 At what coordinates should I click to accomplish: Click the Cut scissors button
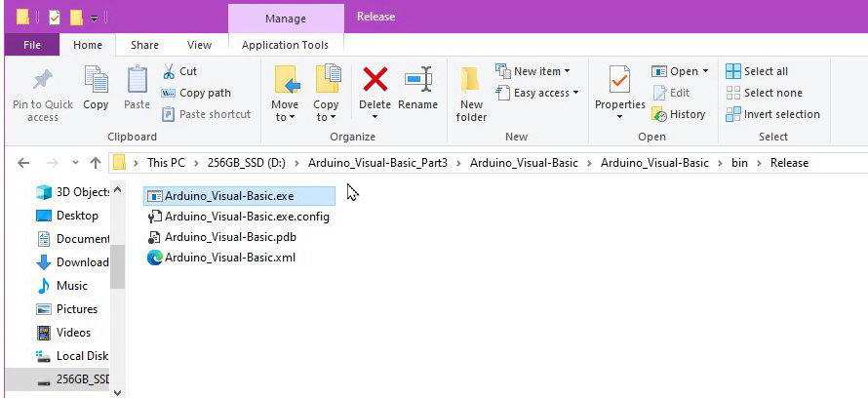(179, 71)
